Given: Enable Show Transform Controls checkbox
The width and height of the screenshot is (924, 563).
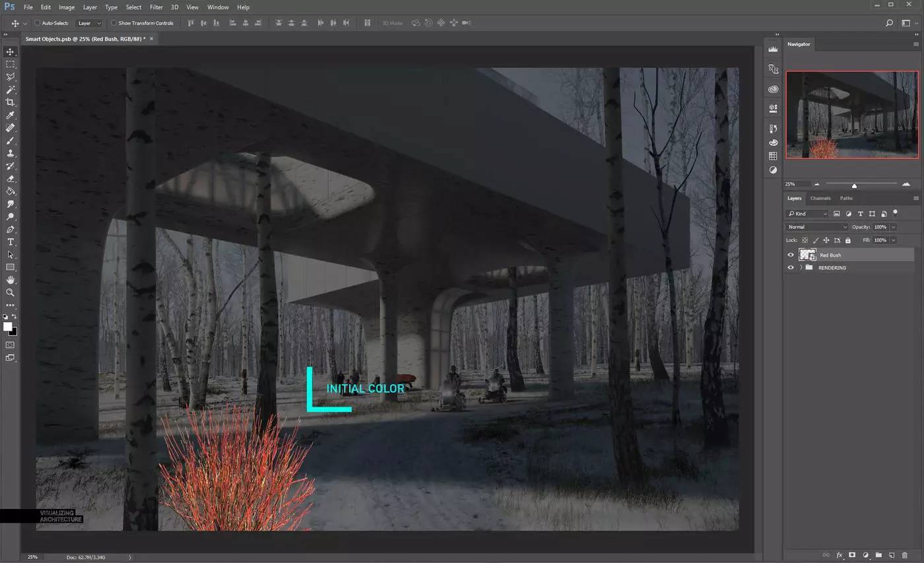Looking at the screenshot, I should click(114, 23).
